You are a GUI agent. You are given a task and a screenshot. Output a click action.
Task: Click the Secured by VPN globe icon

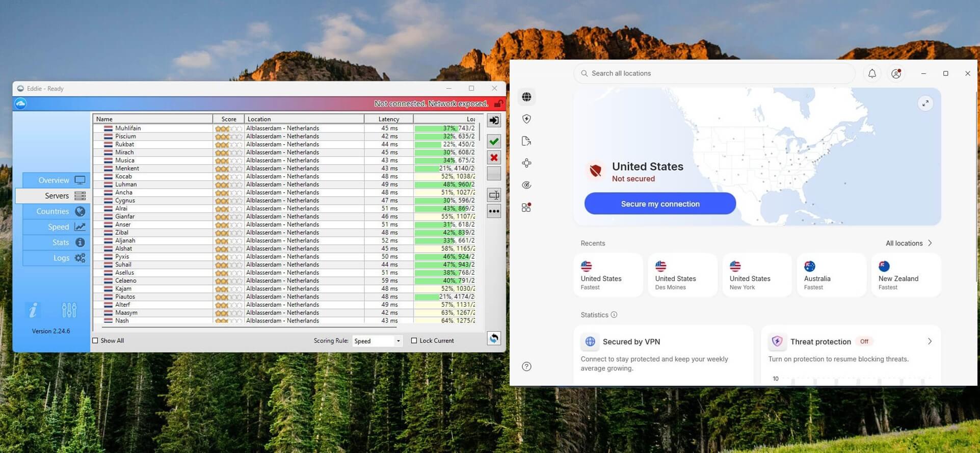tap(590, 341)
